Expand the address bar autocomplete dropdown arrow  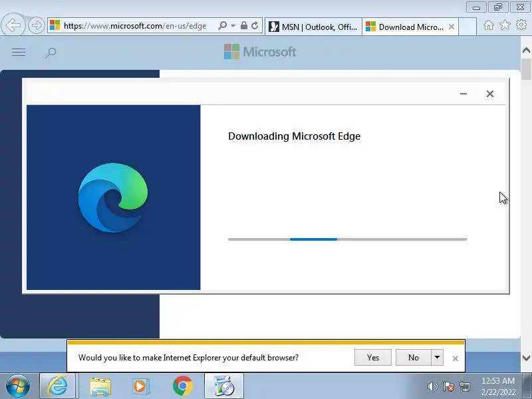pos(233,26)
